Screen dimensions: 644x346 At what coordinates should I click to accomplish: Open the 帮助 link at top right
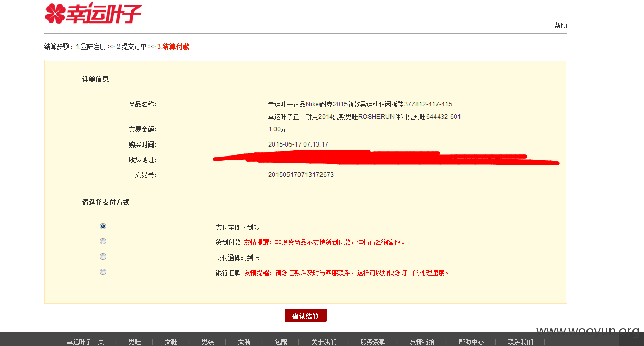(560, 25)
